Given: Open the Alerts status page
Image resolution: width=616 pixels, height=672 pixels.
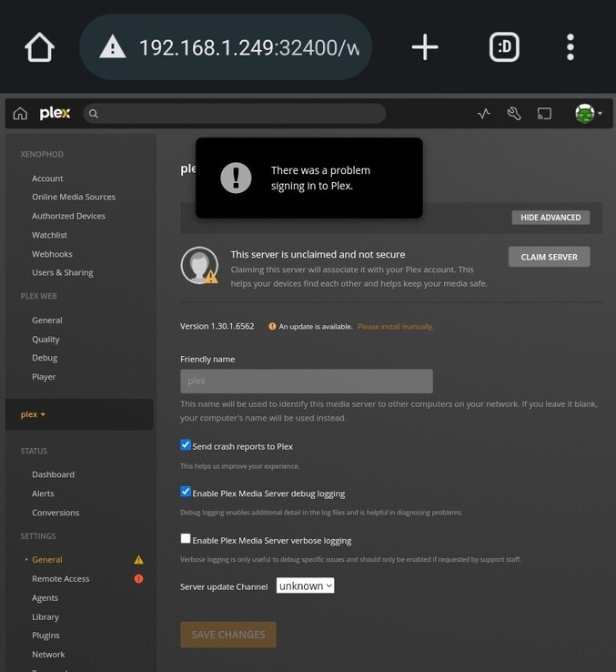Looking at the screenshot, I should [43, 494].
